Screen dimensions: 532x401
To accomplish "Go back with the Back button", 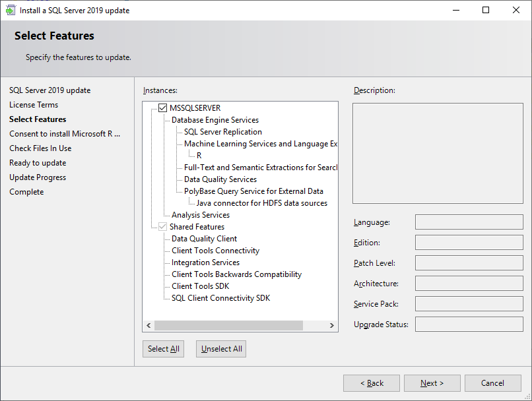I will 372,383.
